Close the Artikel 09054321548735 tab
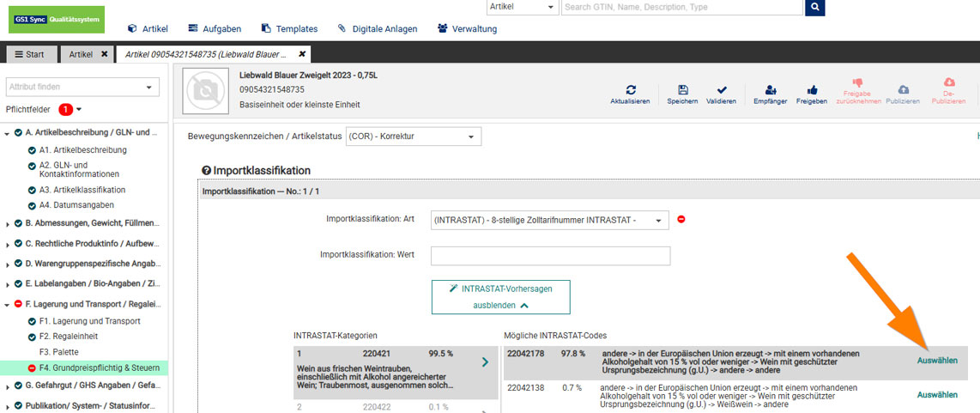 pyautogui.click(x=302, y=54)
